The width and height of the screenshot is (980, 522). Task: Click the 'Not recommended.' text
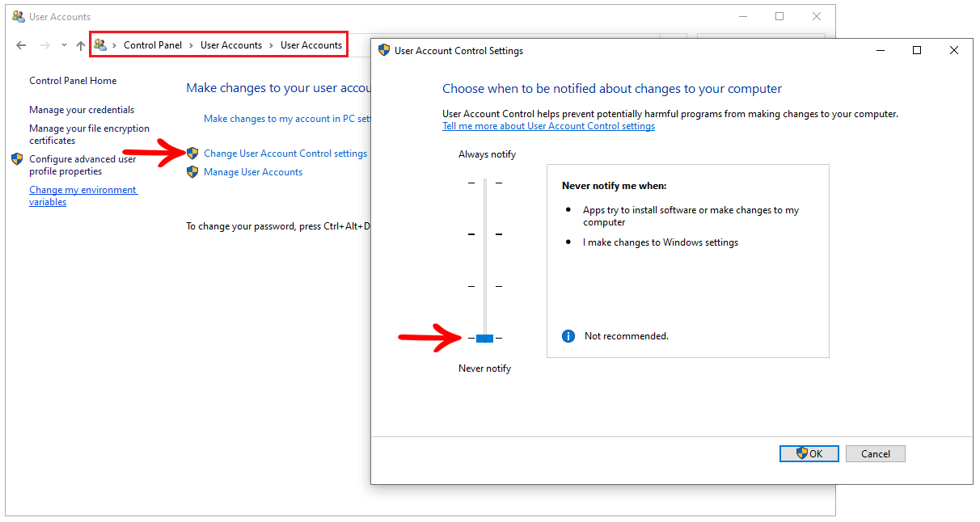(627, 336)
